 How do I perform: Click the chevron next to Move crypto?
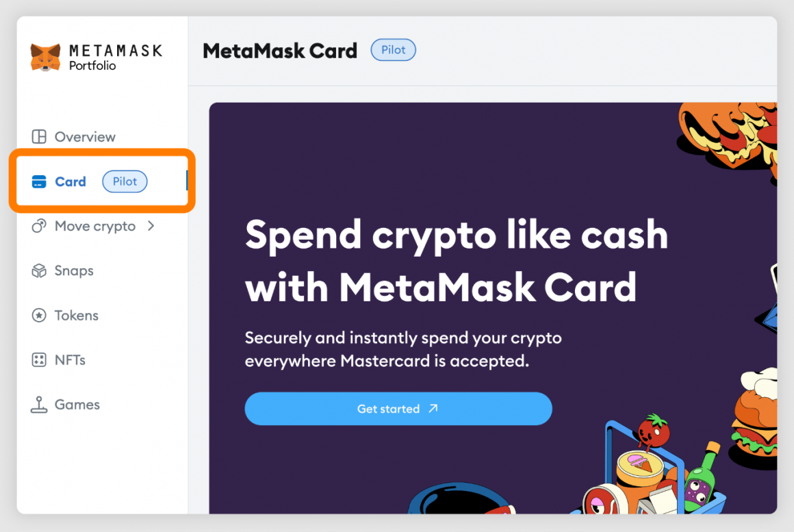(x=152, y=225)
